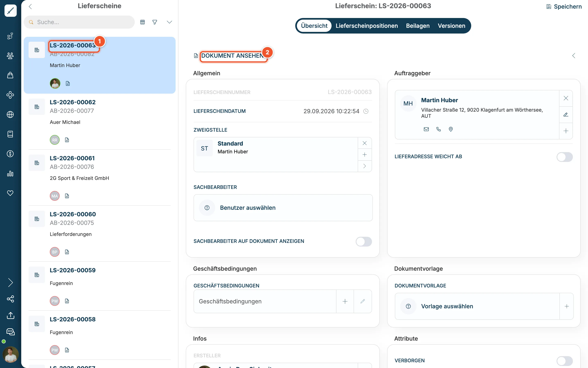Open document icon of LS-2026-00063

click(68, 83)
